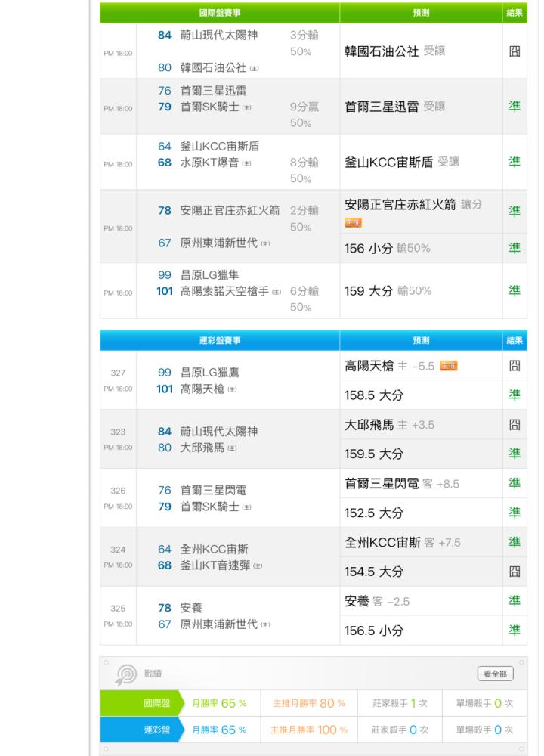Click the 3分輸 spread text
The width and height of the screenshot is (544, 756).
304,35
